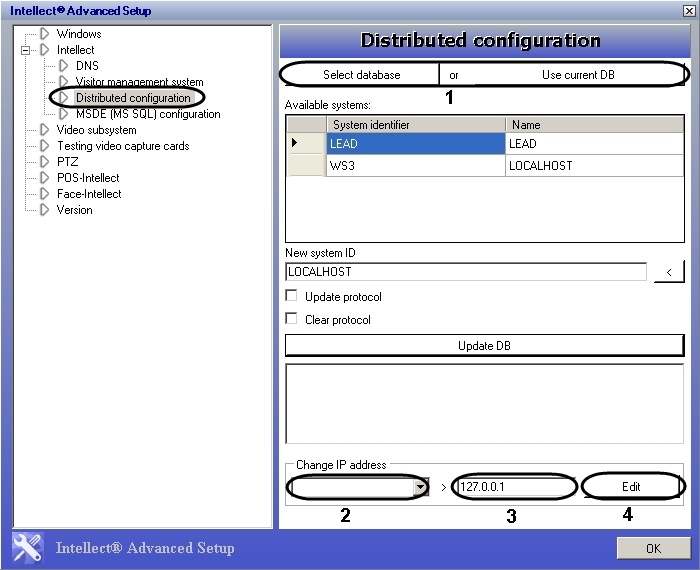
Task: Open the Change IP address dropdown
Action: [x=420, y=487]
